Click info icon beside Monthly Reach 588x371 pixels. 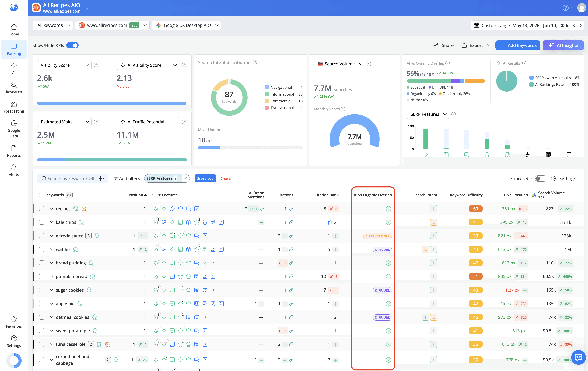click(x=343, y=109)
